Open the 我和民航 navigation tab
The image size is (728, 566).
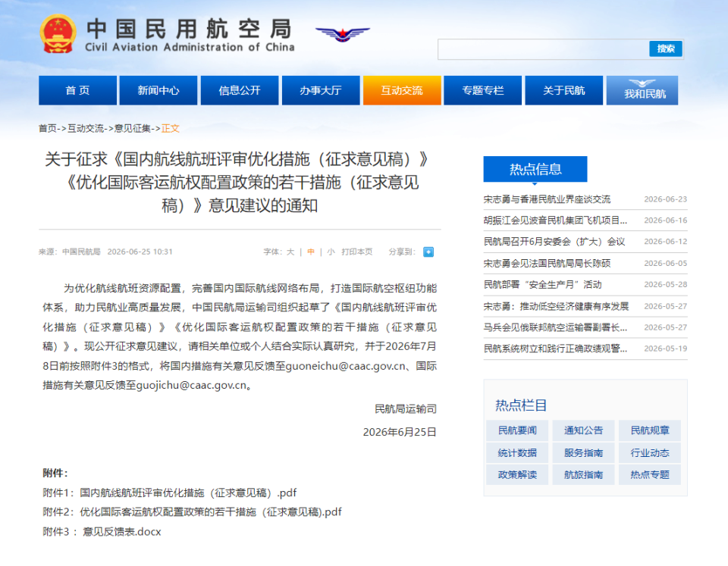point(642,90)
